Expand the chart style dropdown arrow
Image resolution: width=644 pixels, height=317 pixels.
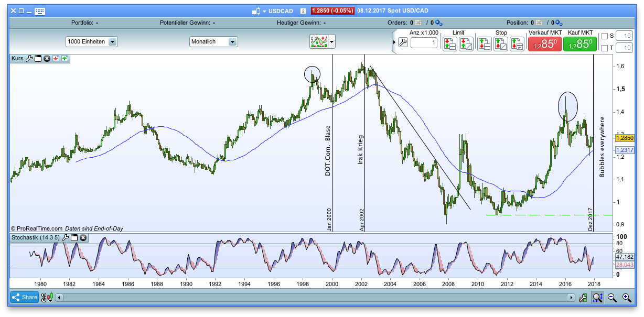[332, 42]
